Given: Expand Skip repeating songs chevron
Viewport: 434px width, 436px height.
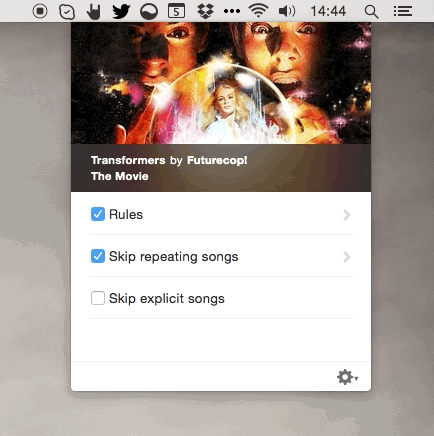Looking at the screenshot, I should point(347,257).
